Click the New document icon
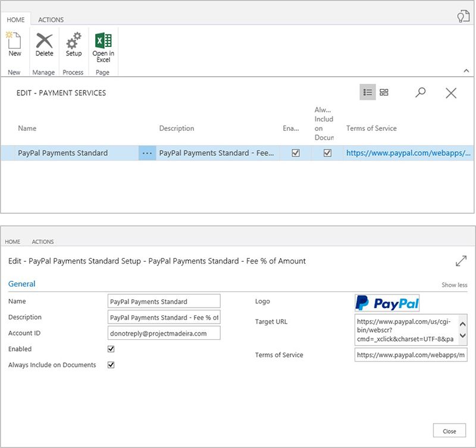This screenshot has width=476, height=448. click(x=14, y=40)
